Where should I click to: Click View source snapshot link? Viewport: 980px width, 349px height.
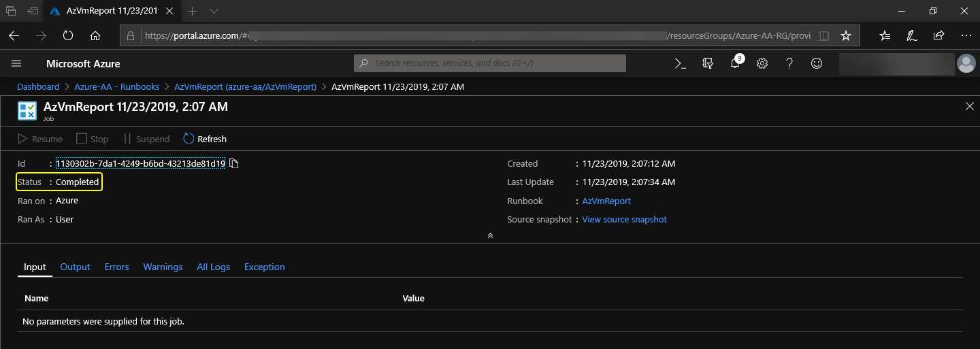coord(624,219)
